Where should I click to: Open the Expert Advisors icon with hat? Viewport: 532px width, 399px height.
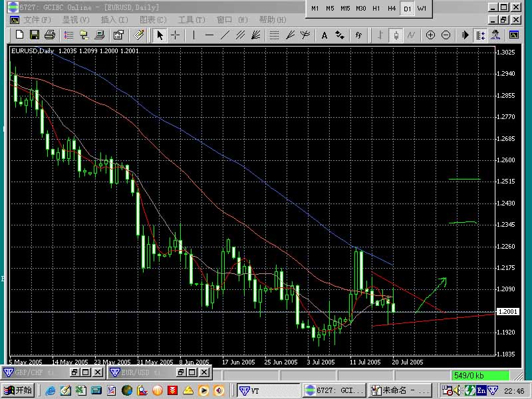point(495,35)
